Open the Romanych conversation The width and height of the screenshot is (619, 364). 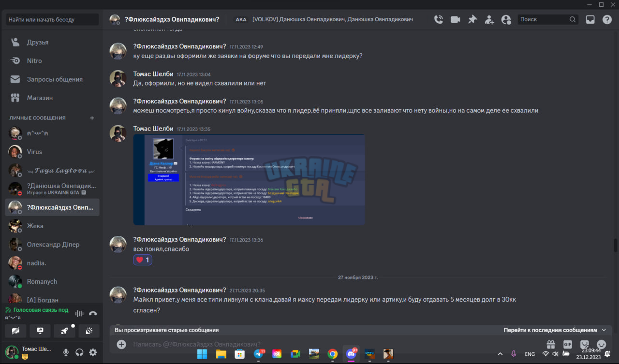click(52, 281)
